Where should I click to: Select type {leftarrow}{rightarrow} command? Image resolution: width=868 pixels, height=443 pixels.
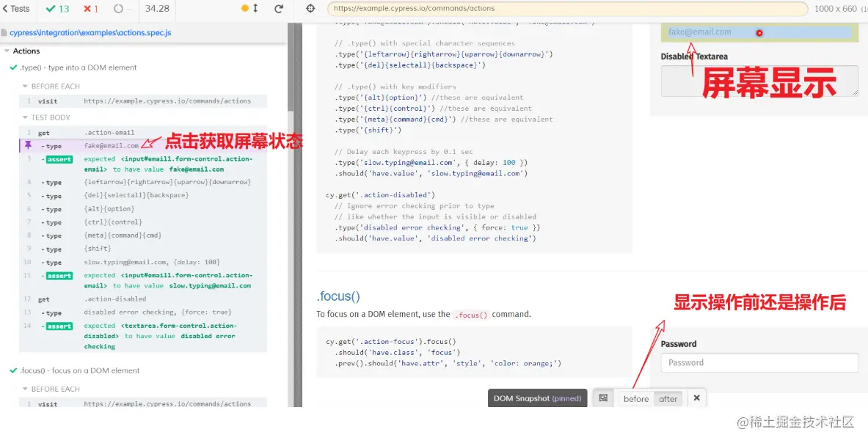pos(143,183)
